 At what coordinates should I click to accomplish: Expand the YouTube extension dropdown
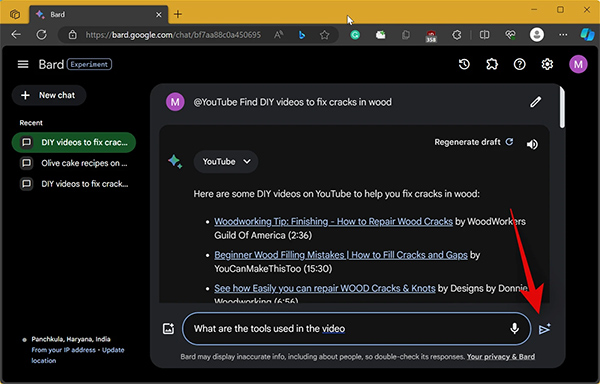click(x=226, y=161)
